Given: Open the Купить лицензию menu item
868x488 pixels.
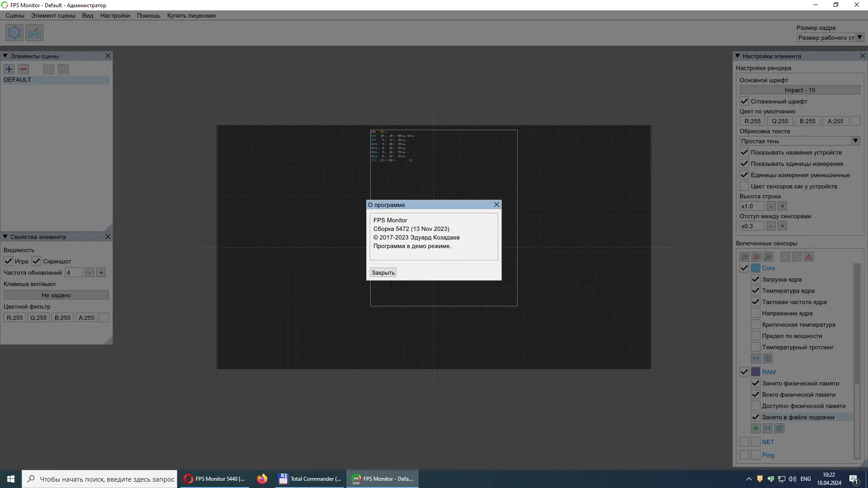Looking at the screenshot, I should click(x=191, y=15).
